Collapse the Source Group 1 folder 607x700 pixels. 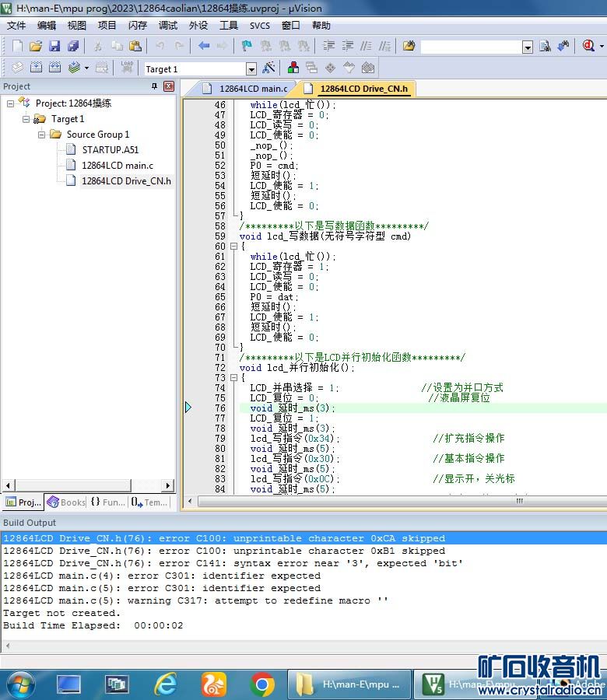pyautogui.click(x=42, y=135)
